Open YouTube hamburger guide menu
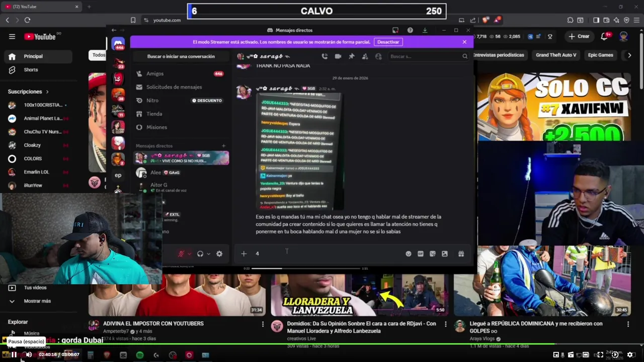 [12, 36]
